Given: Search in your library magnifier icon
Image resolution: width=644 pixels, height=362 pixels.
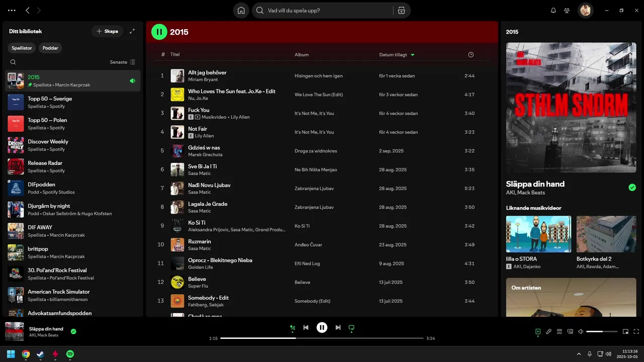Looking at the screenshot, I should 13,62.
